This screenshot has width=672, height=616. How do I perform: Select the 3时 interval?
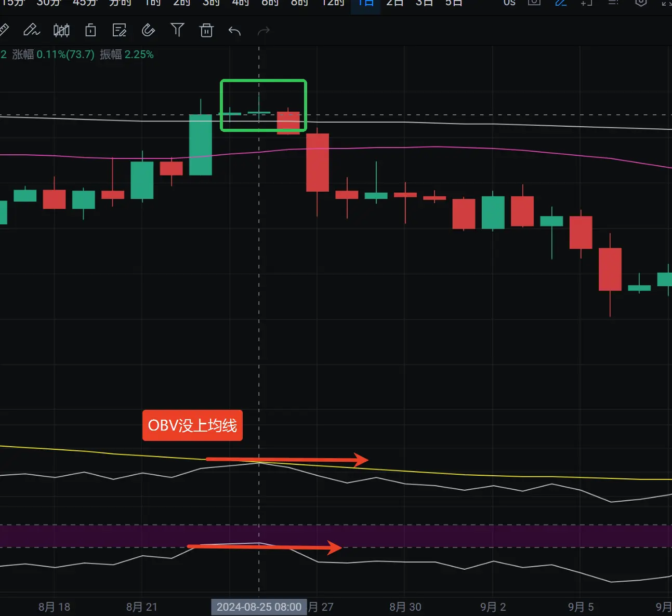coord(211,3)
